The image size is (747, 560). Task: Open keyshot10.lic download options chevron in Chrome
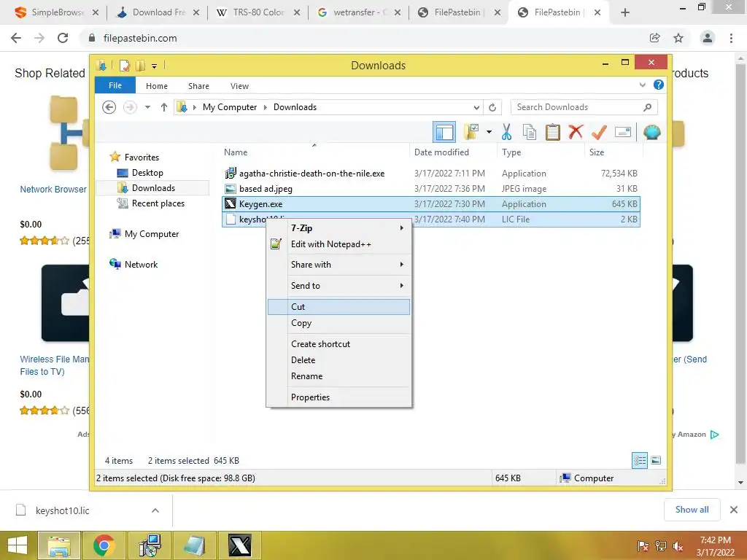pyautogui.click(x=155, y=510)
